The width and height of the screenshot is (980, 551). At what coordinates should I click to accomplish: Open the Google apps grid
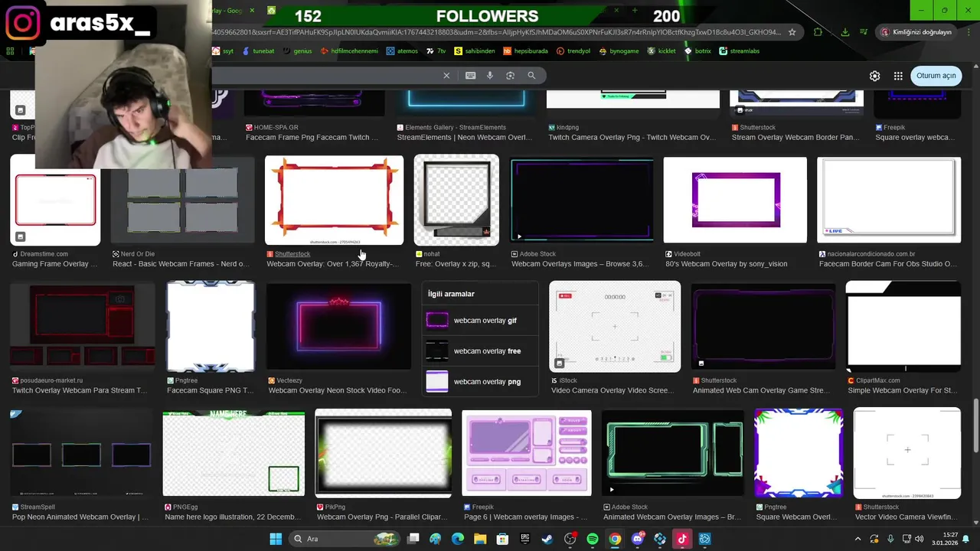point(898,76)
